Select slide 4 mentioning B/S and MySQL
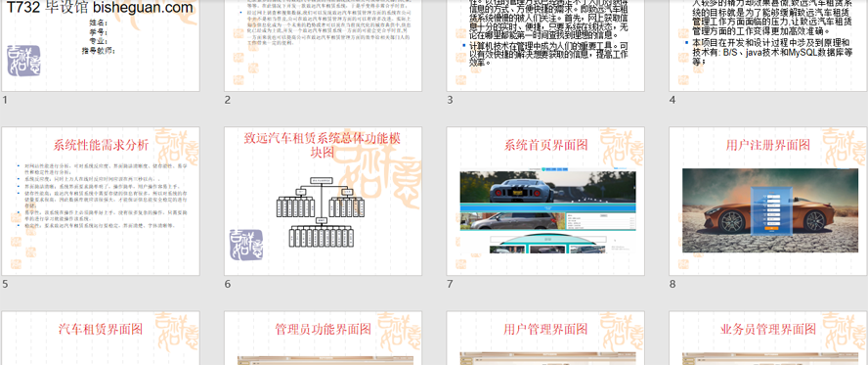The height and width of the screenshot is (365, 868). point(768,45)
